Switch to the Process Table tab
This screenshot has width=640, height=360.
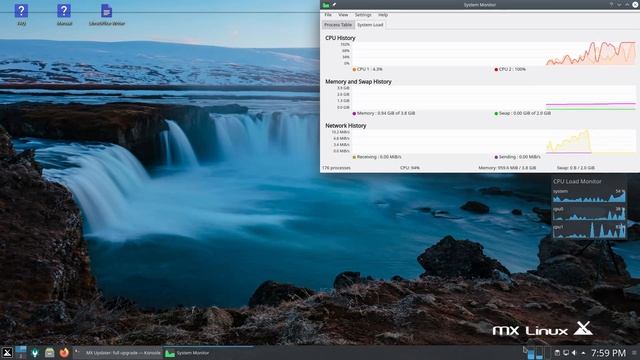338,25
